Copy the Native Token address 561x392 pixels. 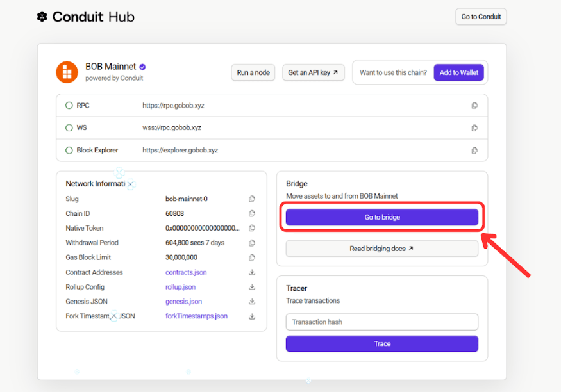[x=252, y=228]
